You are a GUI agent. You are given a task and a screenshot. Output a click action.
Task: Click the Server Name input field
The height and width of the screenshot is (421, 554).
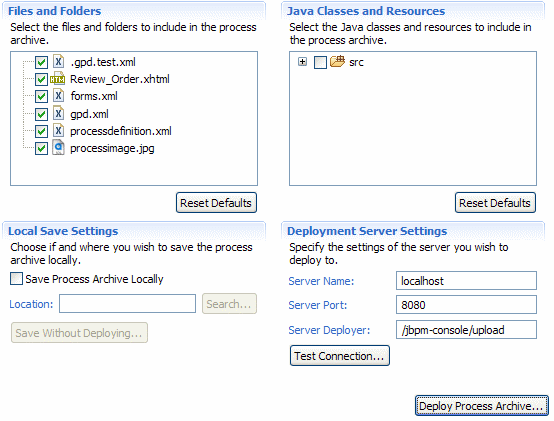[x=466, y=281]
